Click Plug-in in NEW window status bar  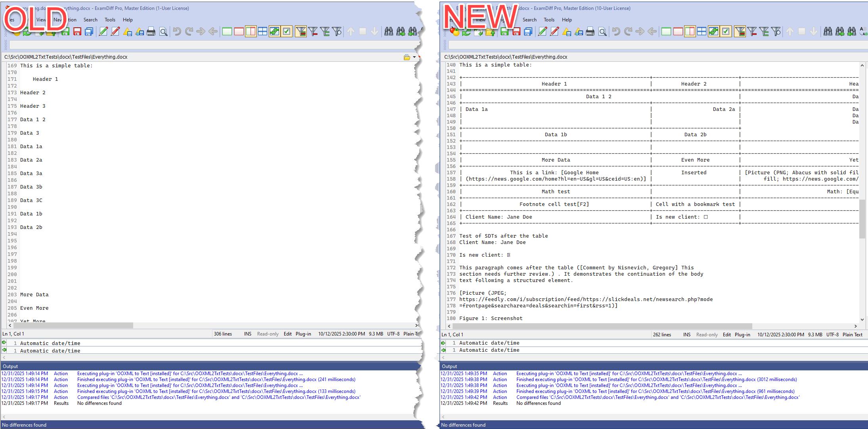click(742, 335)
